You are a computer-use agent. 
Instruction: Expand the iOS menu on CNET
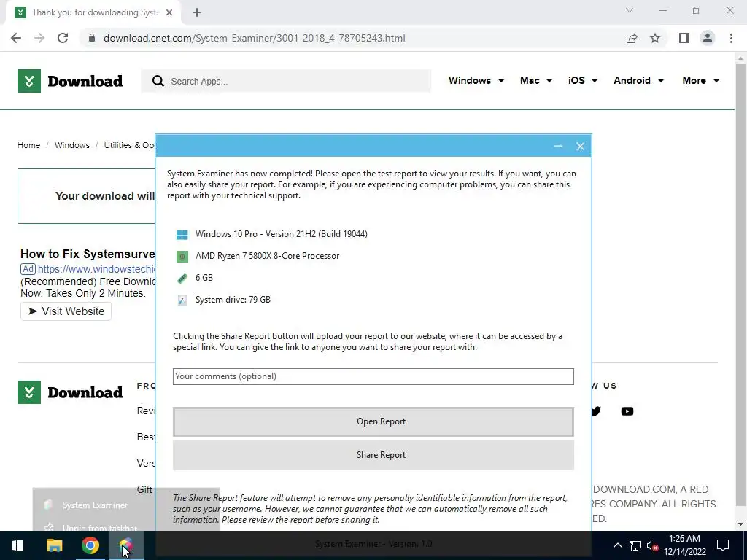pos(583,80)
